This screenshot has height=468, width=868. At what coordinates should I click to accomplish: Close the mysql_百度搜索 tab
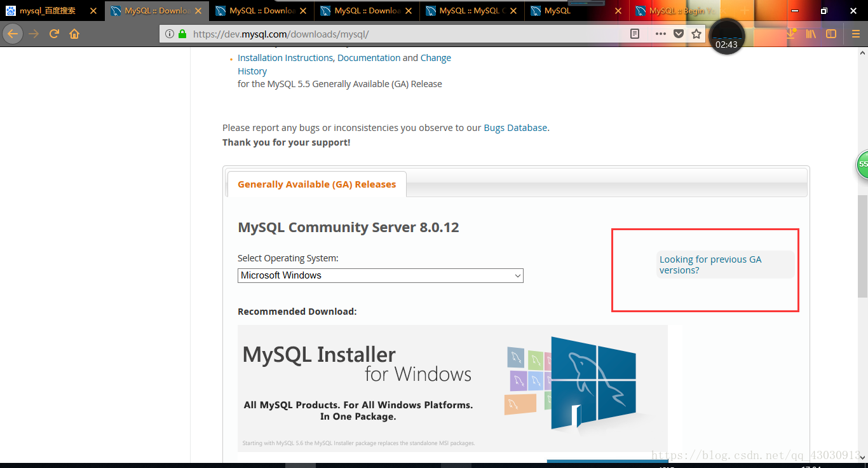coord(93,11)
